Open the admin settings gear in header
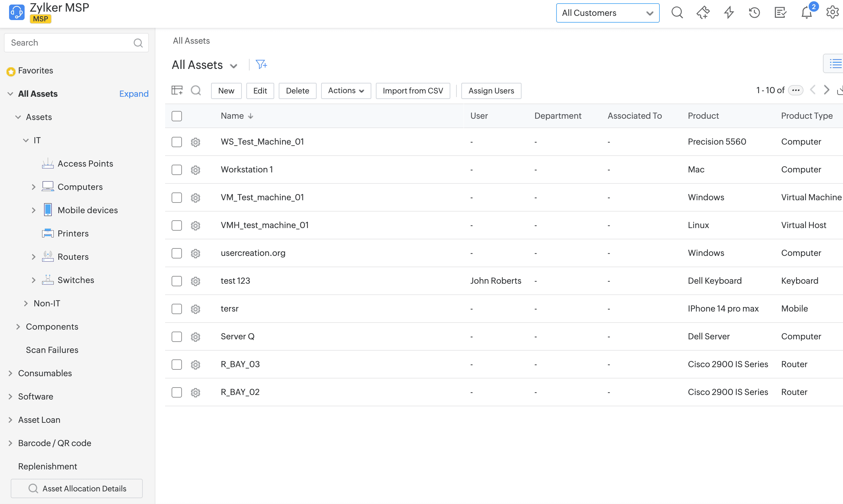The width and height of the screenshot is (843, 504). click(x=832, y=13)
